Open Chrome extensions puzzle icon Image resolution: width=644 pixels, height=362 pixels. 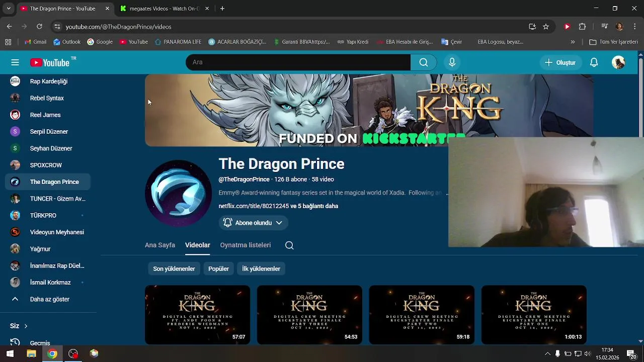tap(582, 27)
